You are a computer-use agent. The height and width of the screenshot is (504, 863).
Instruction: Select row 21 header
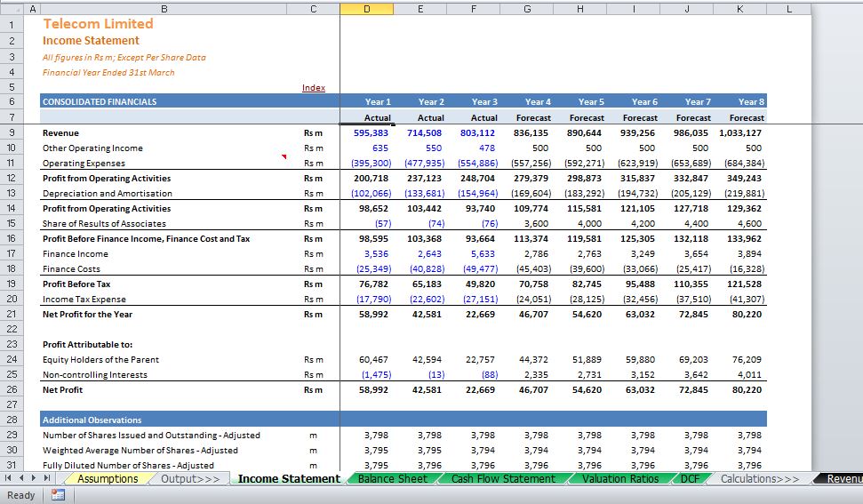(x=12, y=314)
